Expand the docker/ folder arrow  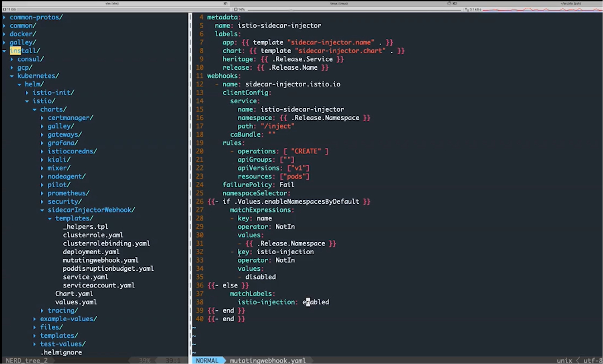(x=4, y=34)
